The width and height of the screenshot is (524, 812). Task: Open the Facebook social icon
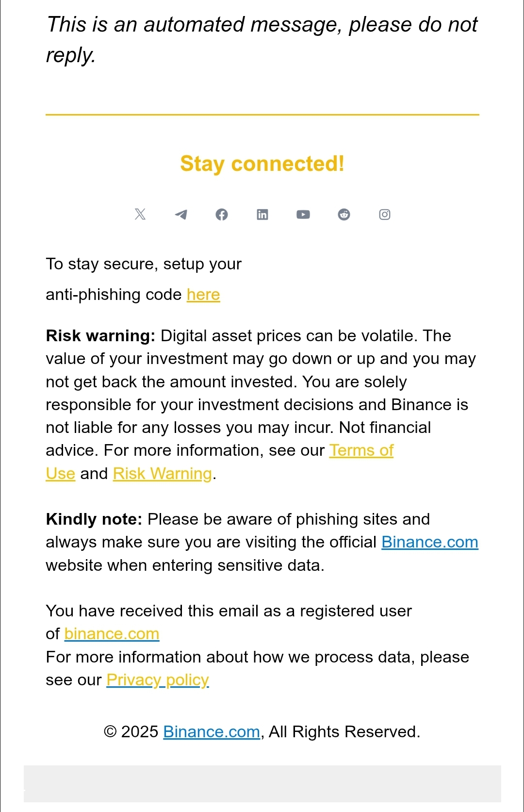222,215
